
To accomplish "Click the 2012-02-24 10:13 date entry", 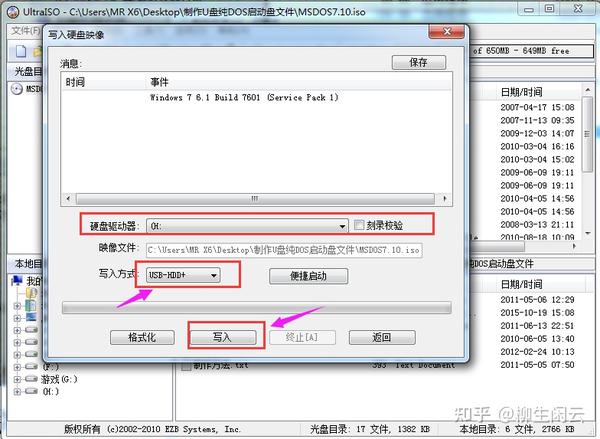I will point(537,352).
